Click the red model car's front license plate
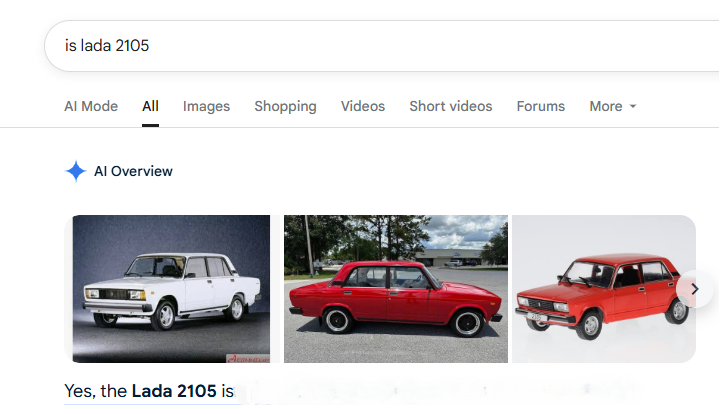Screen dimensions: 719x405 click(x=539, y=316)
